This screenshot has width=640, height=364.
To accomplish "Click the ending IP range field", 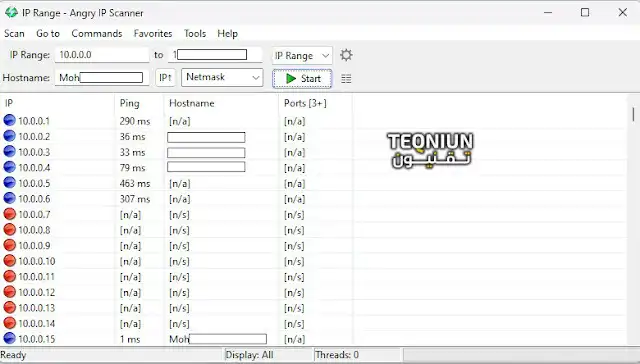I will [x=215, y=55].
